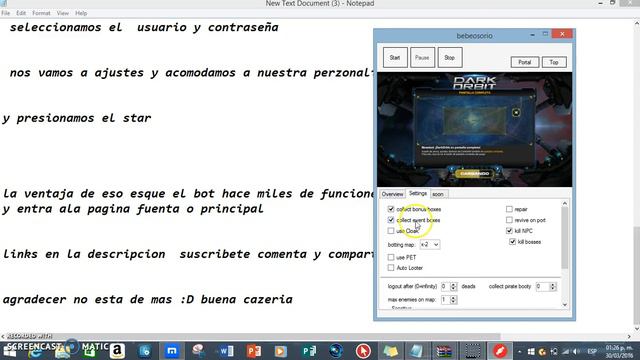Click the Notepad horizontal scrollbar thumb
Viewport: 640px width, 360px height.
click(x=254, y=336)
